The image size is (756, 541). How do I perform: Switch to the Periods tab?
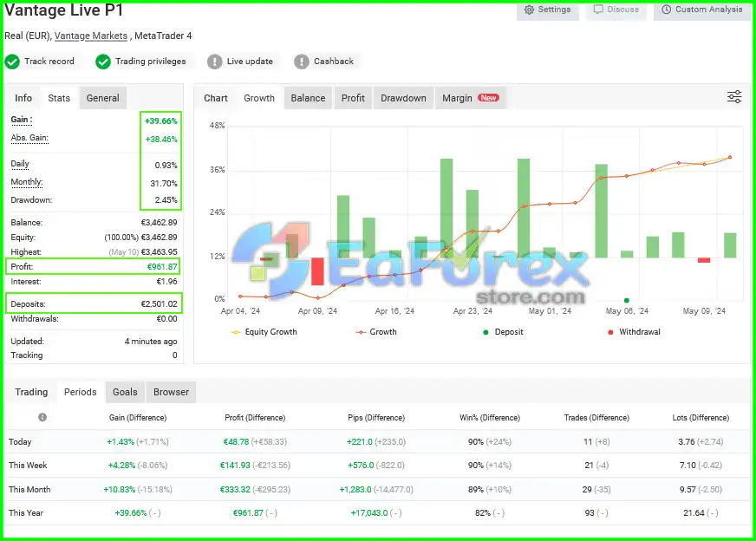(80, 392)
